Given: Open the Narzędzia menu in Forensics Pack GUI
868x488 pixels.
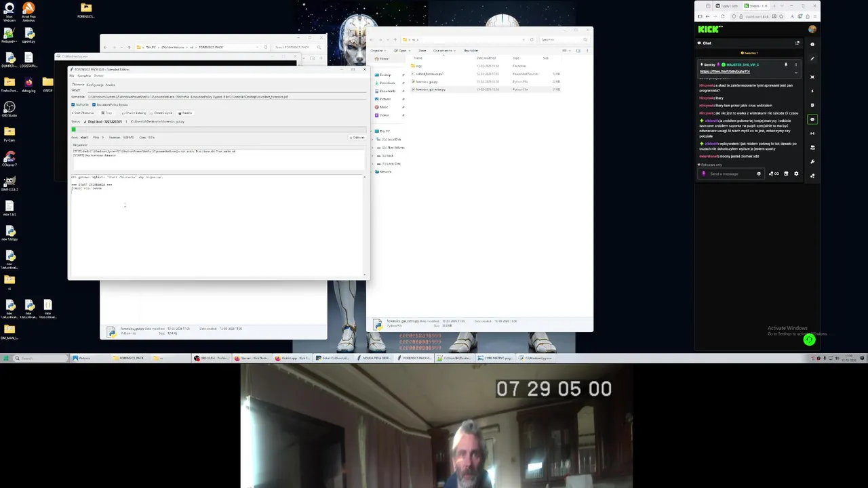Looking at the screenshot, I should coord(84,76).
